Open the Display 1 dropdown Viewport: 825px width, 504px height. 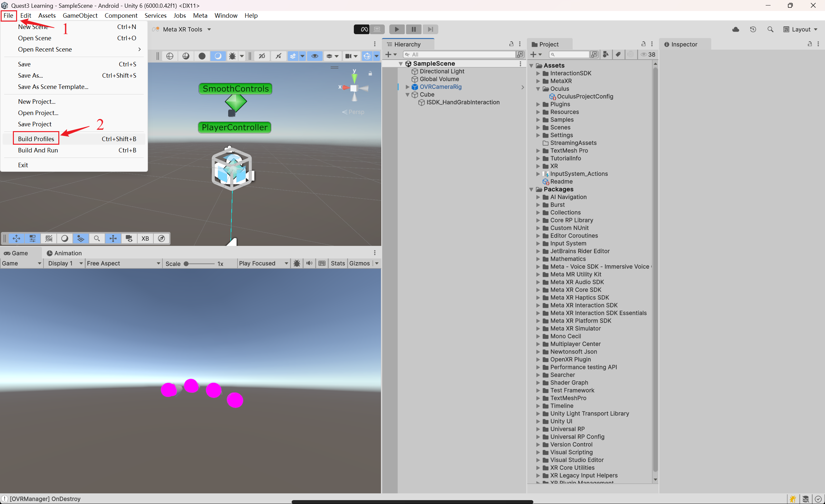click(65, 263)
